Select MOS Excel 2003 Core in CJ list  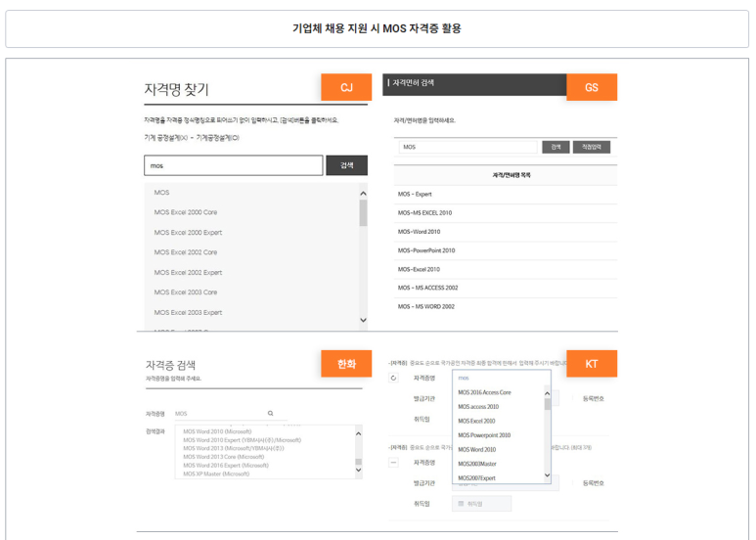pos(186,292)
